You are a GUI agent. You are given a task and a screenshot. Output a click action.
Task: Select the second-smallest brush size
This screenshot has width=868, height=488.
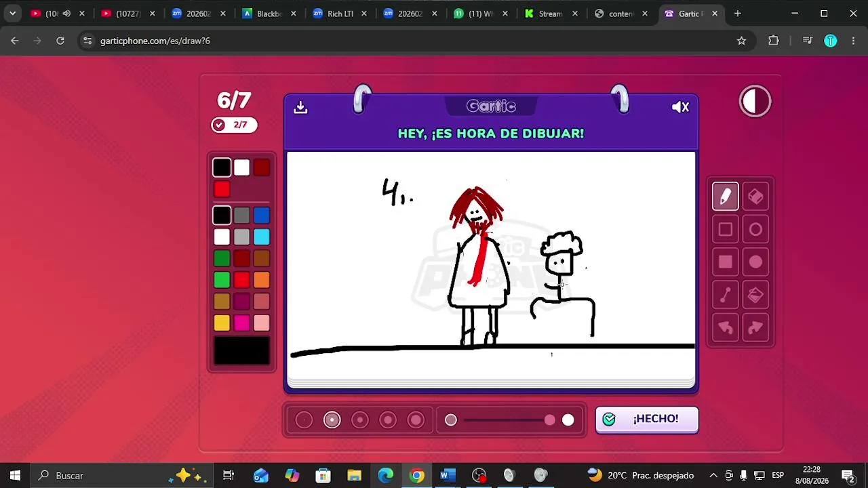tap(332, 420)
